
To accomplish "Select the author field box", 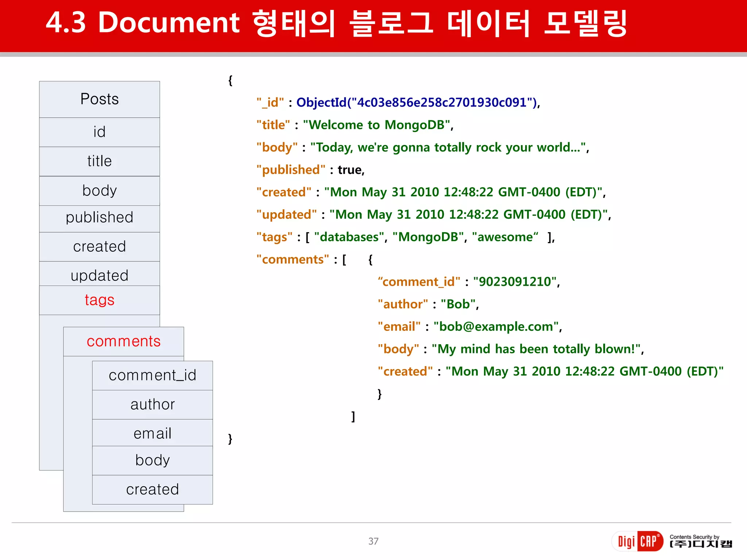I will 152,405.
